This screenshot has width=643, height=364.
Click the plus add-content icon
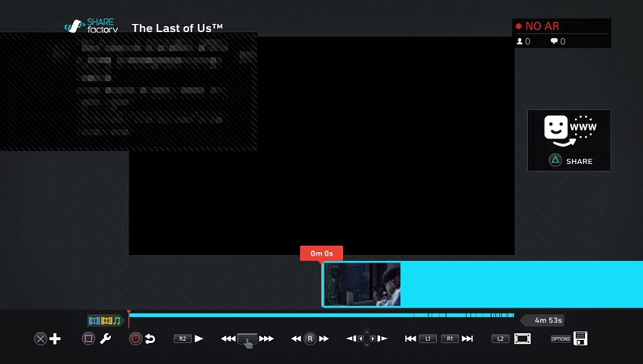click(55, 339)
